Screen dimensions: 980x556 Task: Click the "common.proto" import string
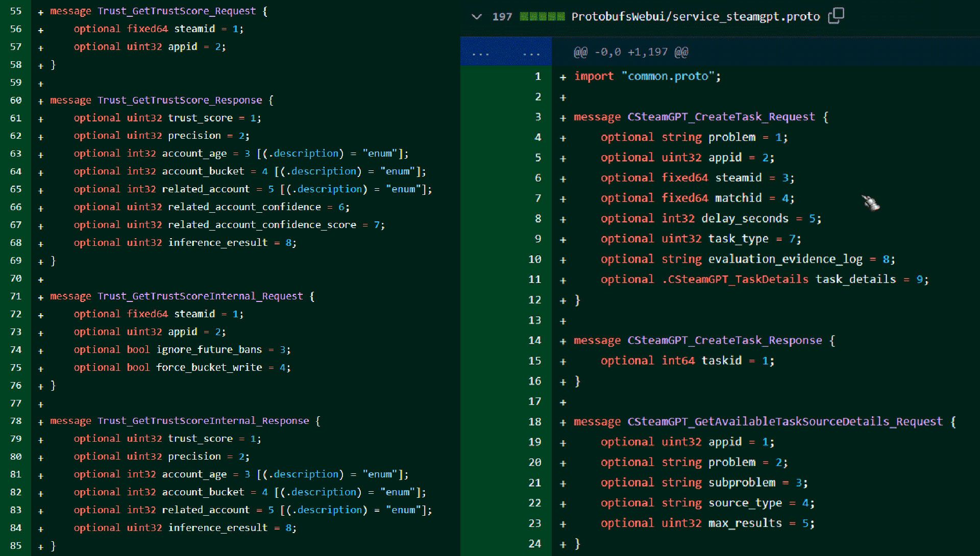[x=668, y=77]
